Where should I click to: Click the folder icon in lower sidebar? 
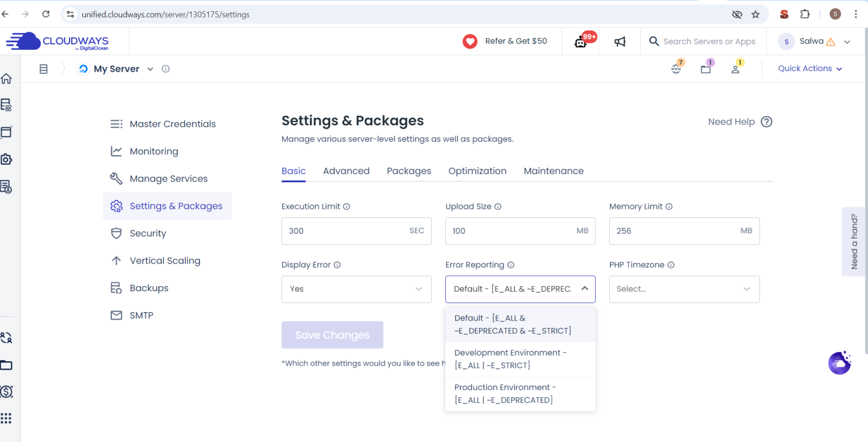click(x=6, y=365)
